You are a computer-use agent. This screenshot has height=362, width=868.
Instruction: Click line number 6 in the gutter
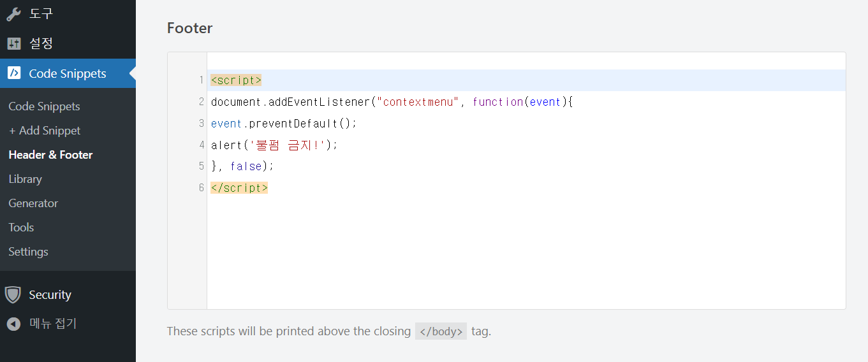[201, 188]
